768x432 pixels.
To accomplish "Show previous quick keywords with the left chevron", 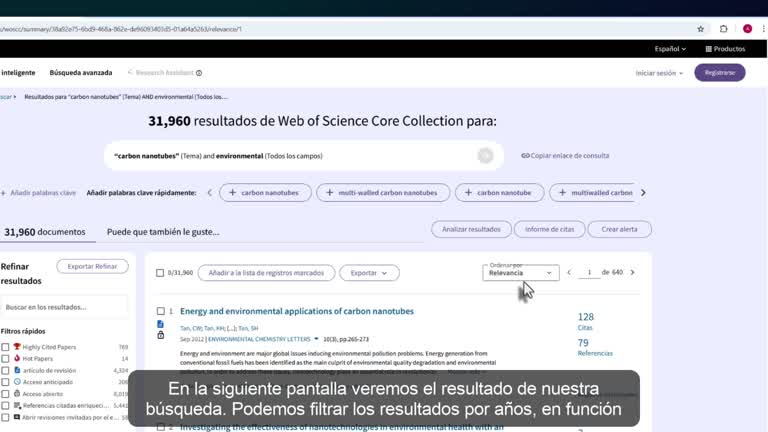I will pos(210,193).
